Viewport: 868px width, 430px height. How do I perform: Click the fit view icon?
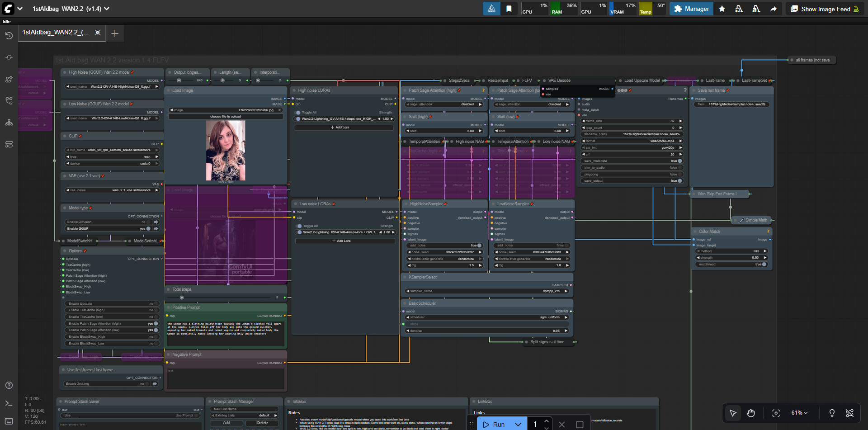pos(776,413)
